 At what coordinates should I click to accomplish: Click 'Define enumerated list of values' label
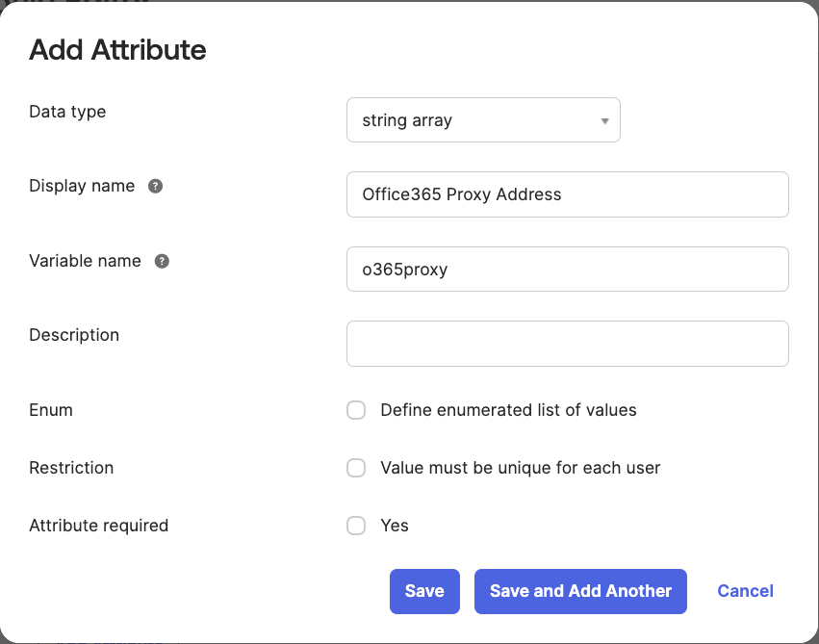(x=508, y=410)
